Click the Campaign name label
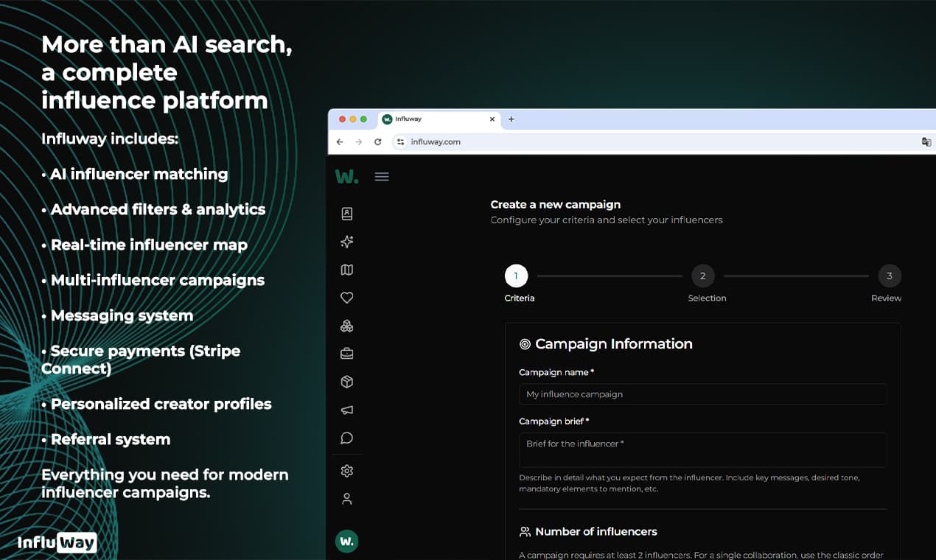 tap(556, 373)
